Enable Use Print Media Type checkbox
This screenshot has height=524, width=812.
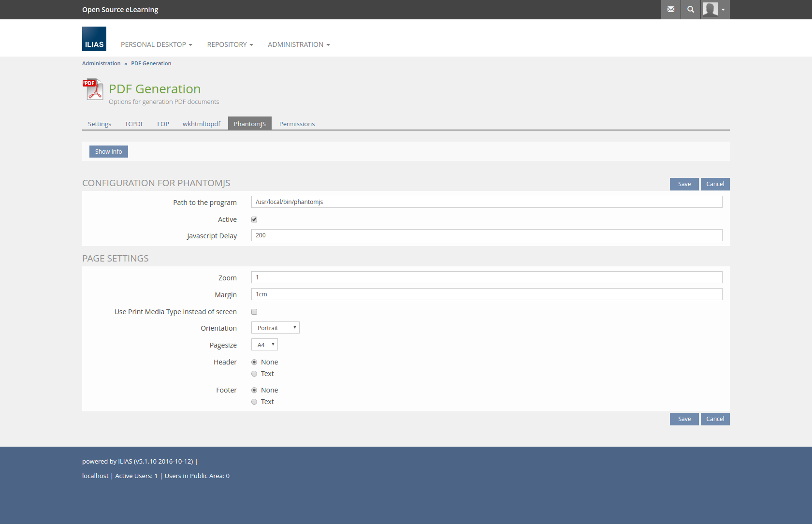tap(254, 312)
